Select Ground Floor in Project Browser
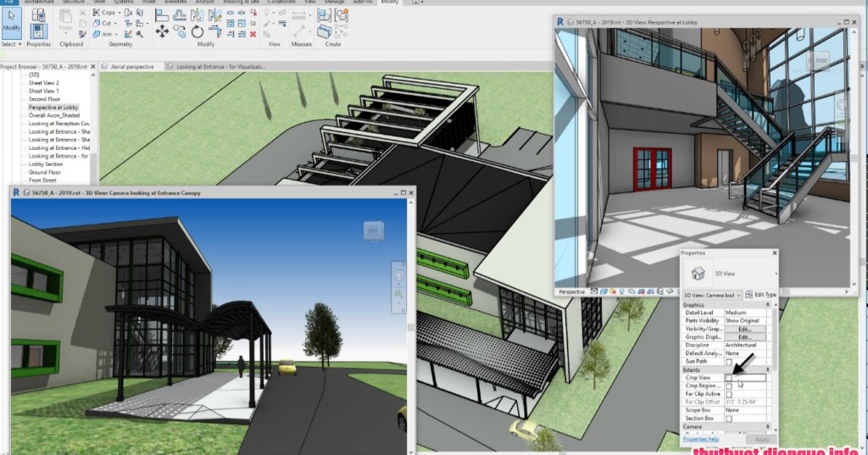The image size is (868, 455). pos(45,172)
